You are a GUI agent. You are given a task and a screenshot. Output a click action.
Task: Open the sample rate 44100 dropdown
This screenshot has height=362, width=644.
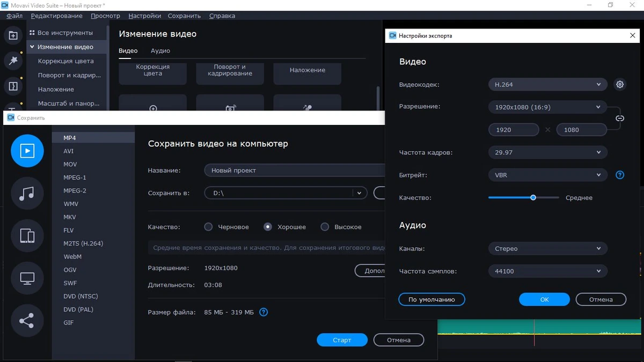(548, 271)
